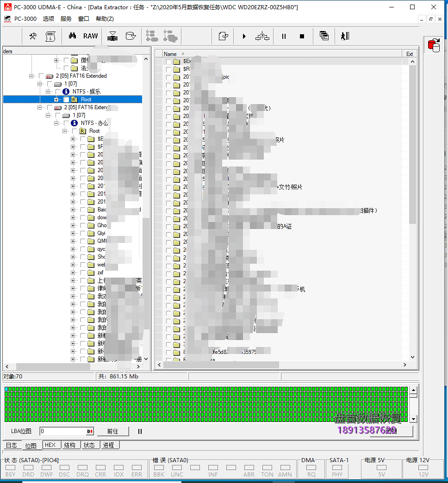Expand the Gho folder in tree

point(73,225)
